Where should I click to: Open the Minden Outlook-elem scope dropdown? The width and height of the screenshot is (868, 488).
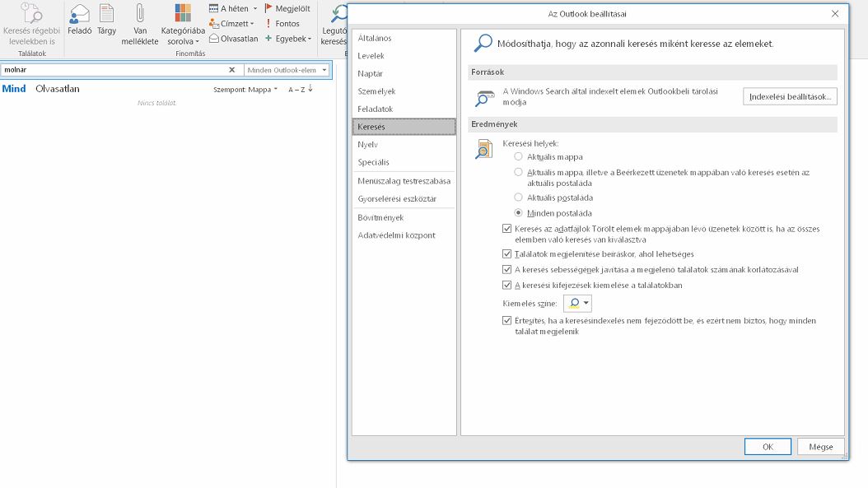point(287,70)
